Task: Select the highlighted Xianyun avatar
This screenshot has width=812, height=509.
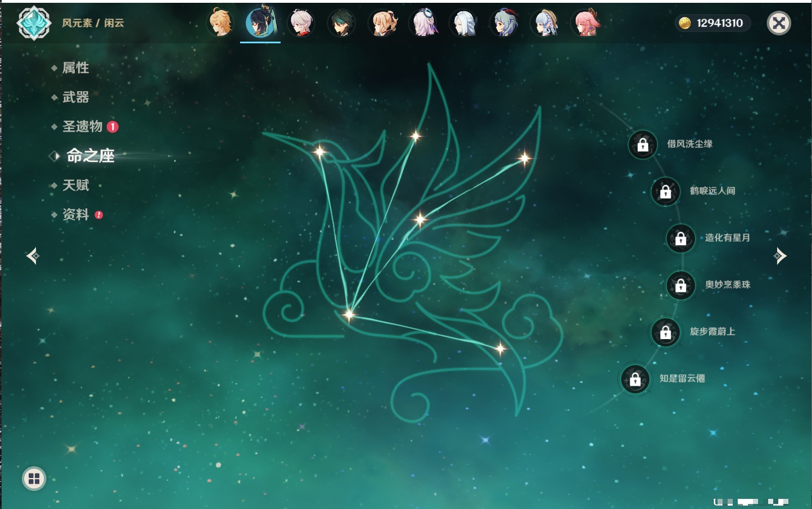Action: tap(260, 22)
